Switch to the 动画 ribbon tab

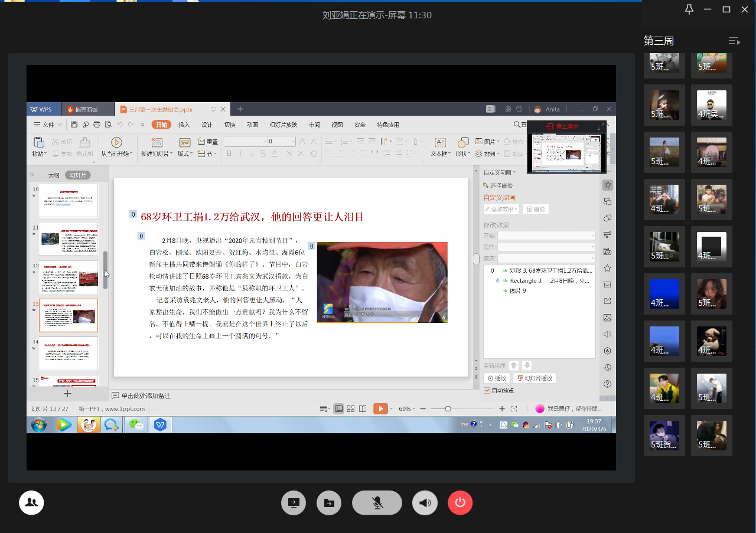pyautogui.click(x=252, y=125)
